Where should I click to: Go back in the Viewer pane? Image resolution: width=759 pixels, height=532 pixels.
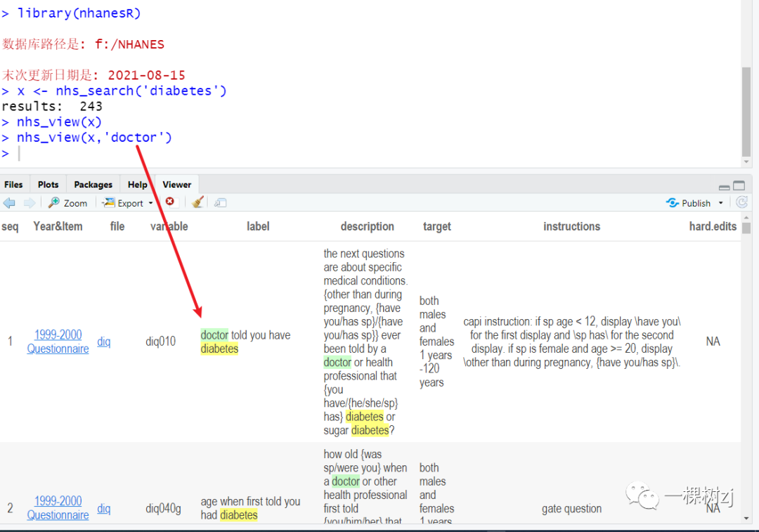[x=9, y=203]
